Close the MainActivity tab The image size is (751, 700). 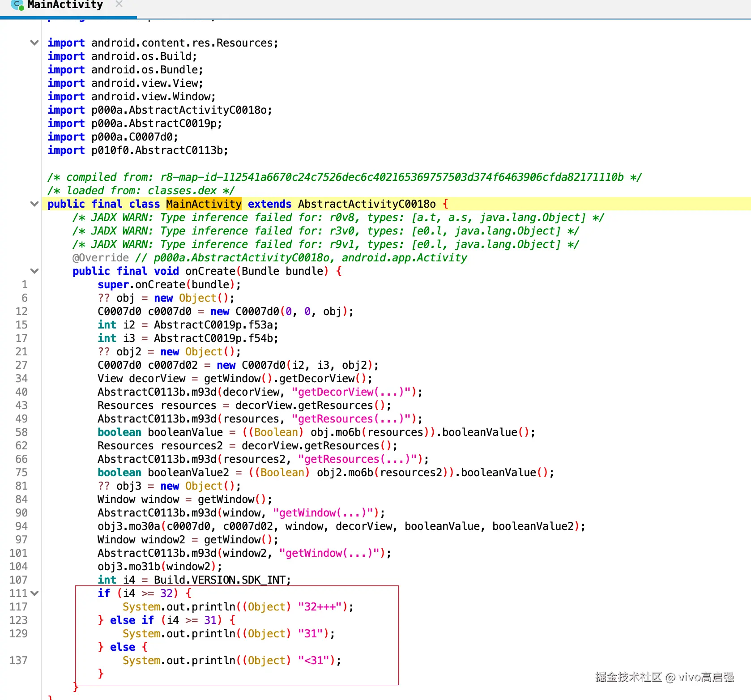(119, 4)
